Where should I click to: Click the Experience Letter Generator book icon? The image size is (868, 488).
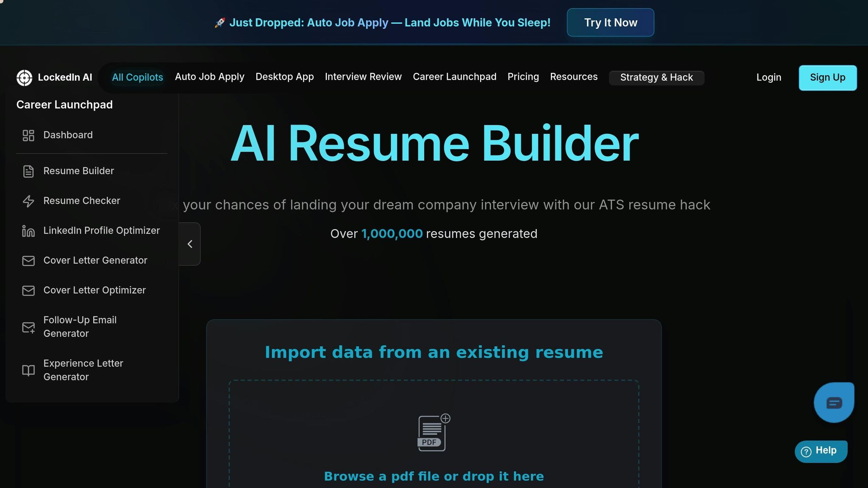(28, 370)
